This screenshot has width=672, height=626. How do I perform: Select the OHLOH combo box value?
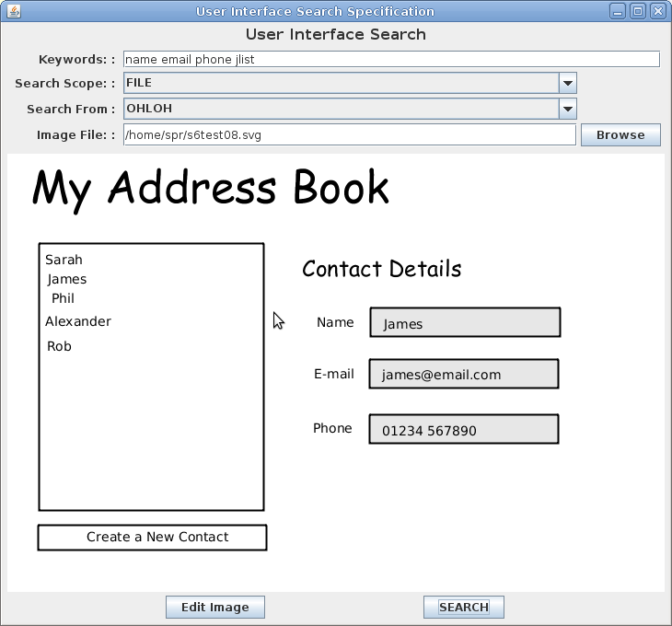tap(342, 109)
